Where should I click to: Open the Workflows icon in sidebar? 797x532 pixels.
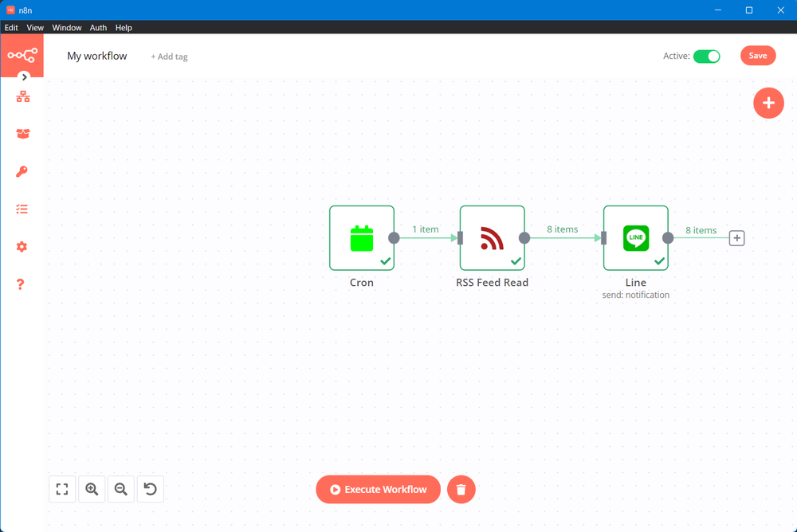click(x=22, y=96)
